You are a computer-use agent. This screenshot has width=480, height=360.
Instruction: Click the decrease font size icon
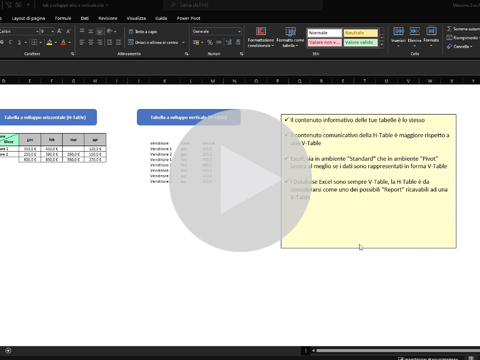(68, 31)
